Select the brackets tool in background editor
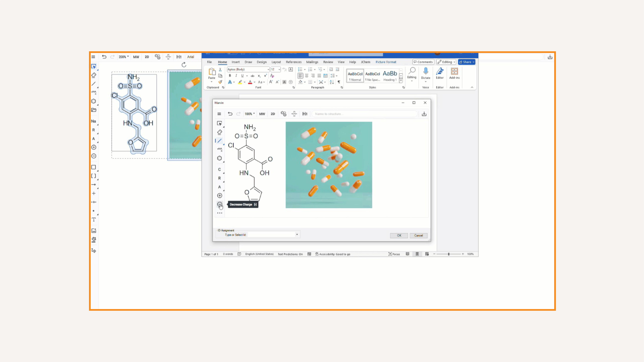 94,176
